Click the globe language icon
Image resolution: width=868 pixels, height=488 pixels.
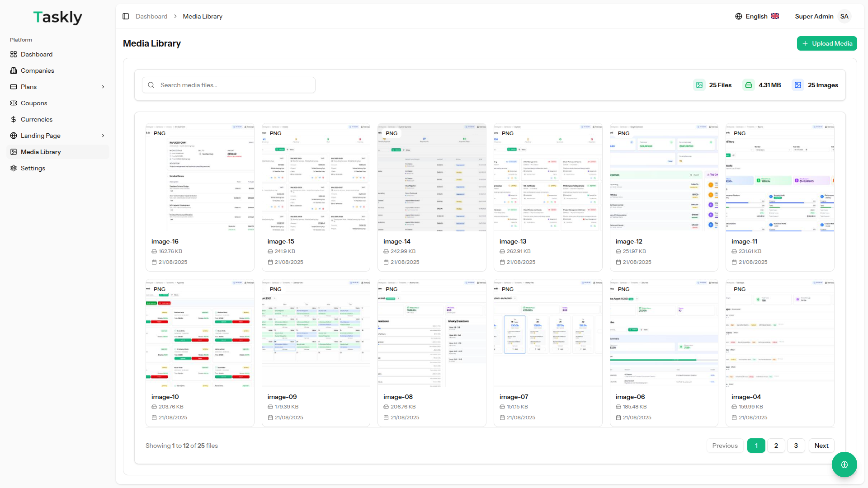(739, 16)
